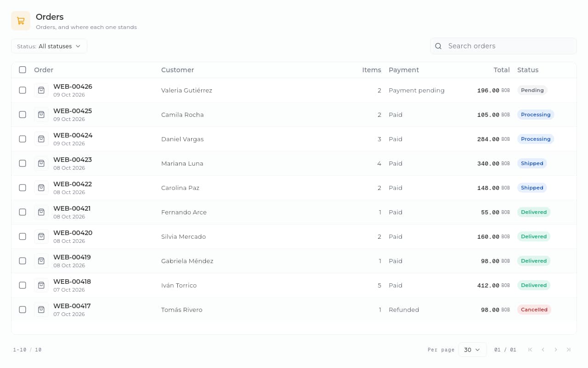
Task: Click the Customer column header
Action: (177, 70)
